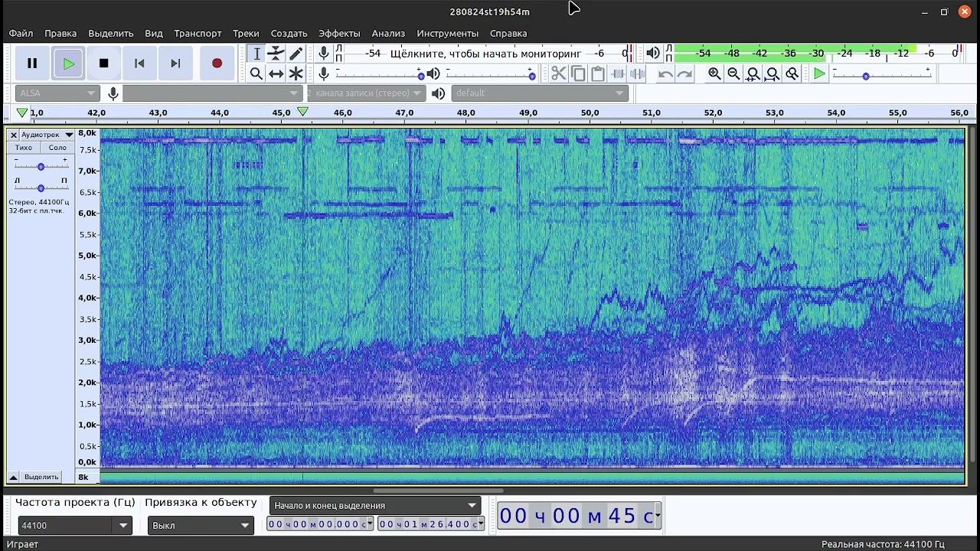Mute the track with the Тихо button

(24, 148)
